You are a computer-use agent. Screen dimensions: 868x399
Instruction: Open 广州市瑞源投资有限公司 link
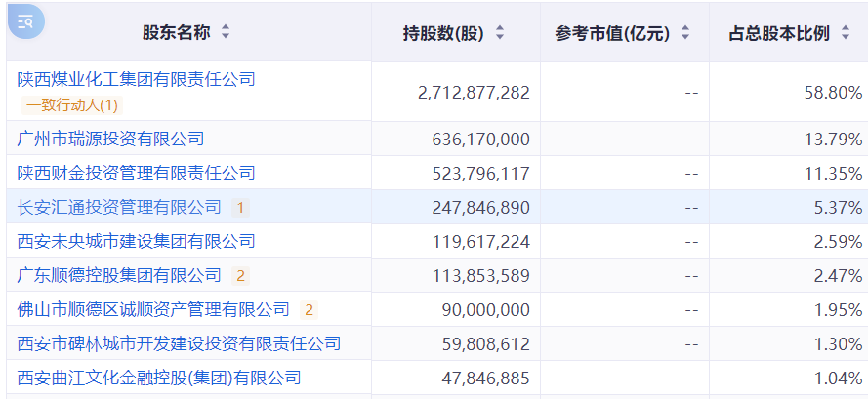pyautogui.click(x=110, y=139)
